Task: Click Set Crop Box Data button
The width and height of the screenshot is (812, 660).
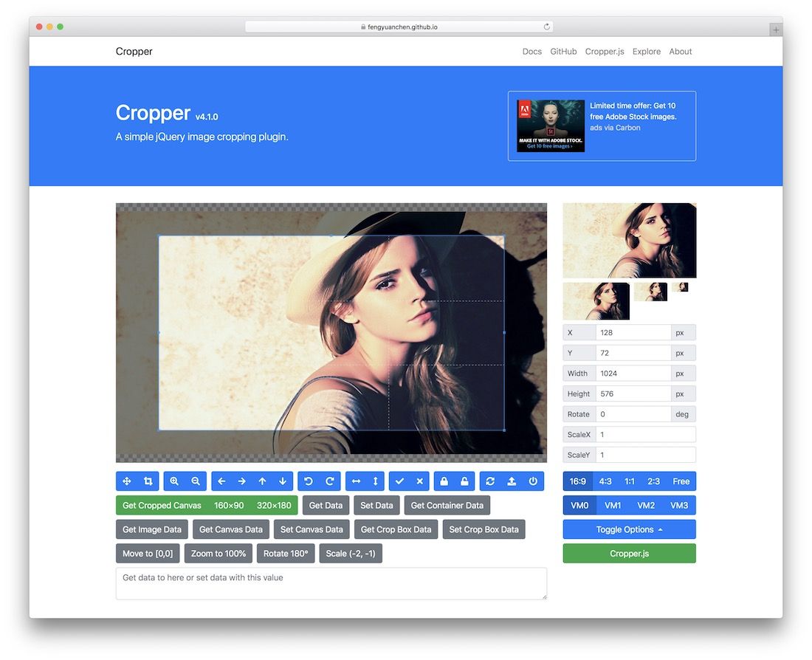Action: click(x=484, y=529)
